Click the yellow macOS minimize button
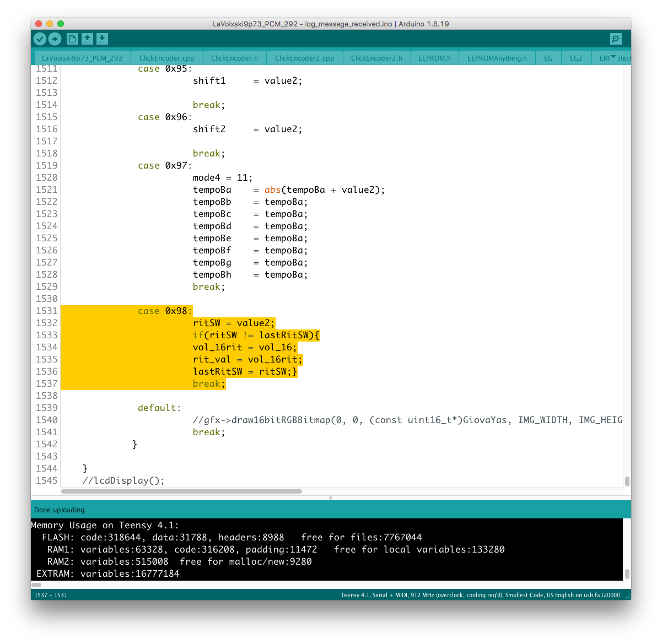The image size is (662, 644). coord(50,24)
